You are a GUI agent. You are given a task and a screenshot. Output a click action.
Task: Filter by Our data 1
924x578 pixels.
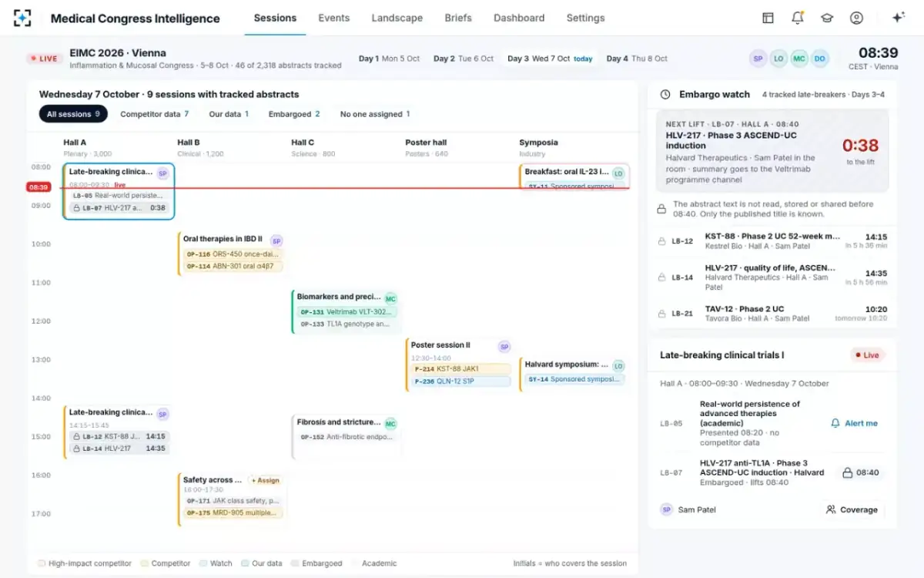(x=229, y=114)
